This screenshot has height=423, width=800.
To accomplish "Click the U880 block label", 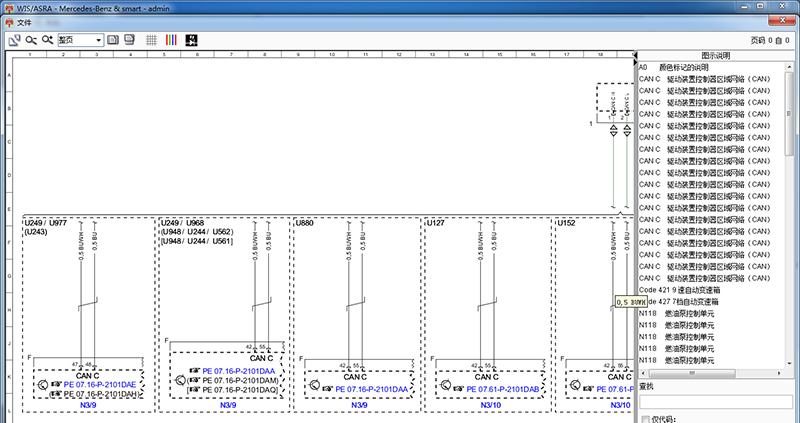I will click(305, 223).
